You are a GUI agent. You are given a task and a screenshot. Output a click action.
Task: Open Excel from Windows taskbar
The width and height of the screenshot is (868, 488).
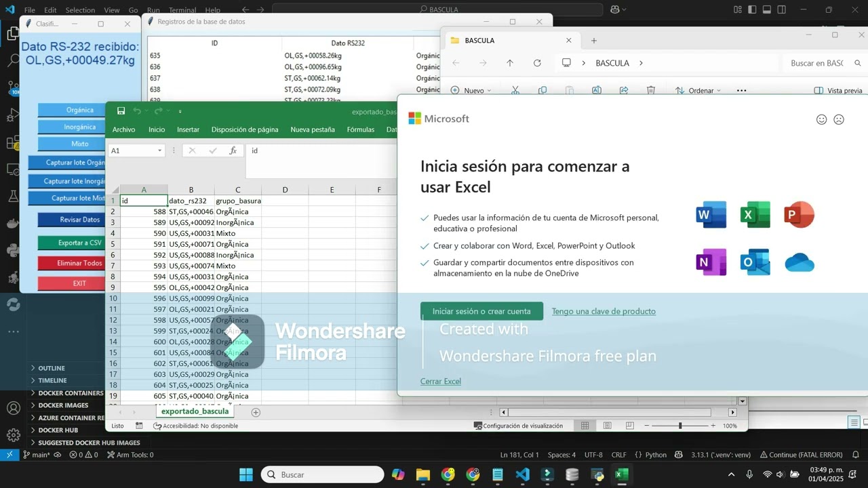tap(622, 474)
